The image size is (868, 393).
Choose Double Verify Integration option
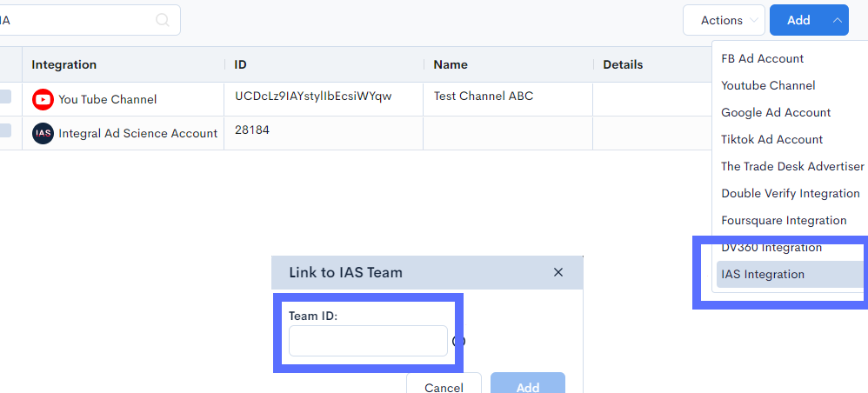[790, 194]
